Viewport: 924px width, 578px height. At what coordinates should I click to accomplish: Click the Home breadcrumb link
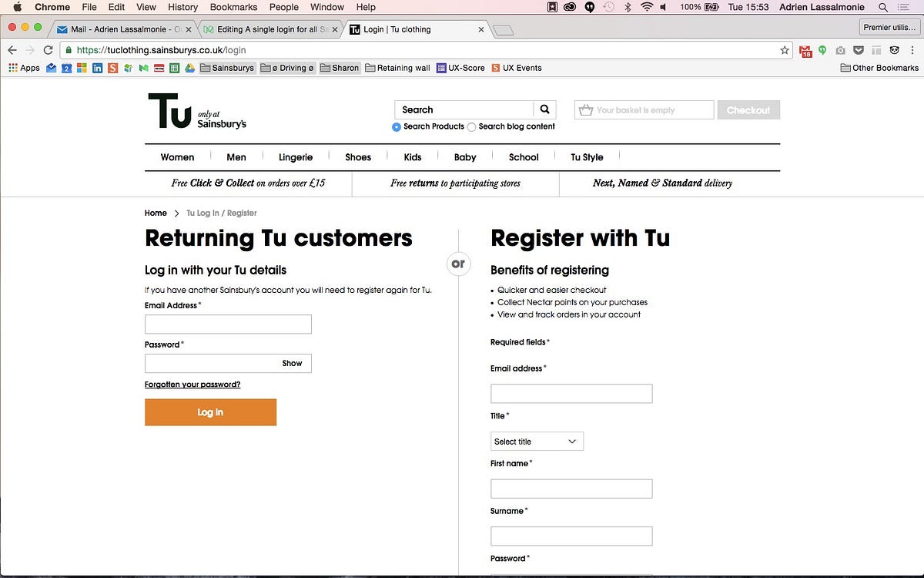(156, 213)
